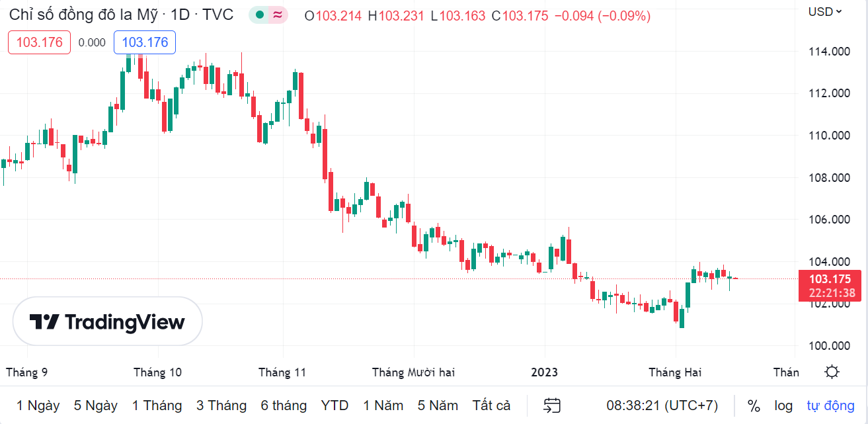The image size is (868, 424).
Task: Open chart settings gear icon
Action: pos(832,372)
